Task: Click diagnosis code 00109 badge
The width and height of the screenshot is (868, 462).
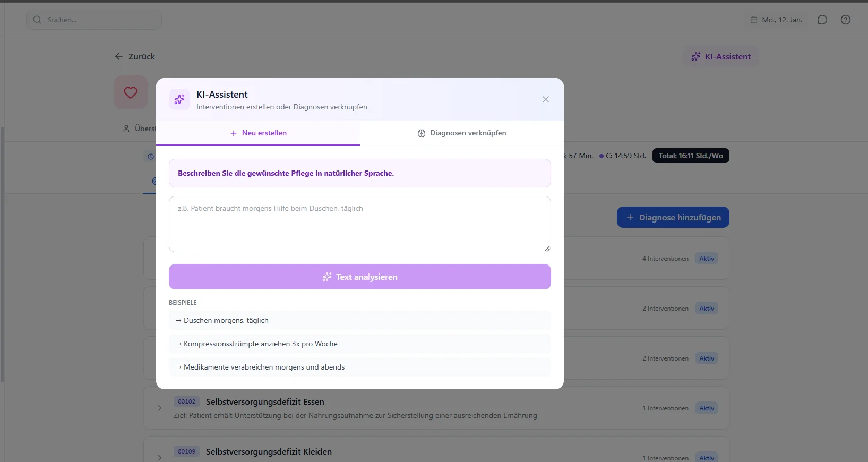Action: (186, 451)
